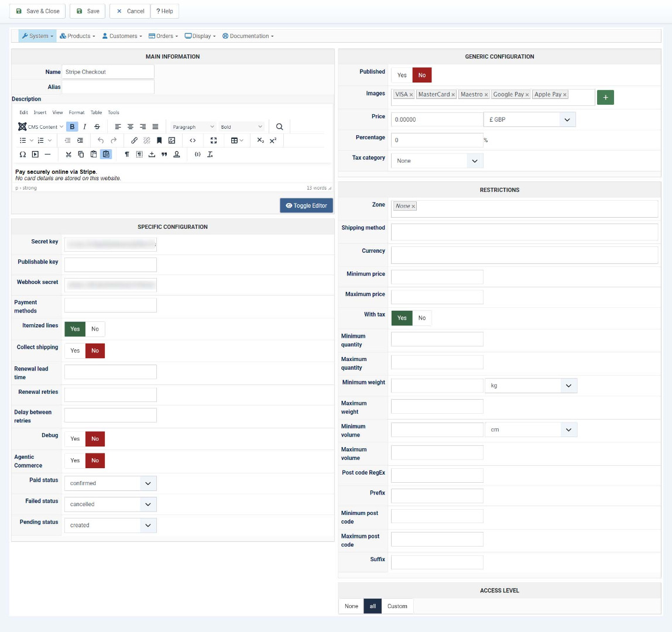Image resolution: width=672 pixels, height=632 pixels.
Task: Open the £ GBP currency dropdown
Action: 529,119
